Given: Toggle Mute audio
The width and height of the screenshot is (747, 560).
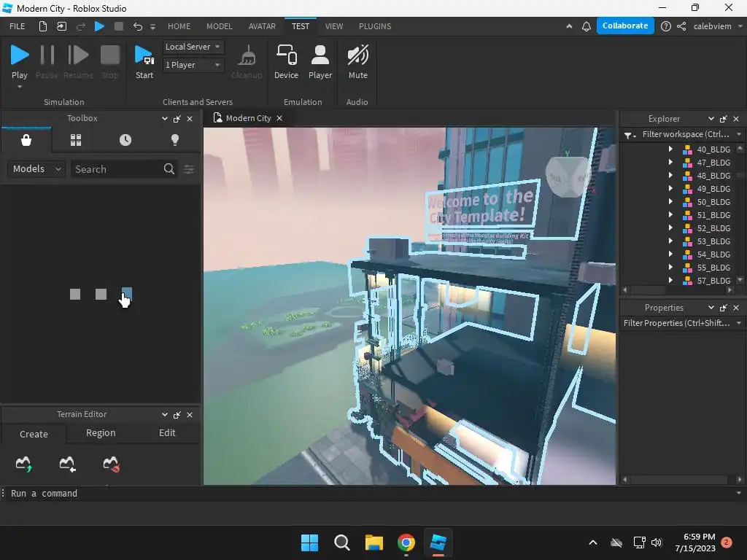Looking at the screenshot, I should point(357,61).
